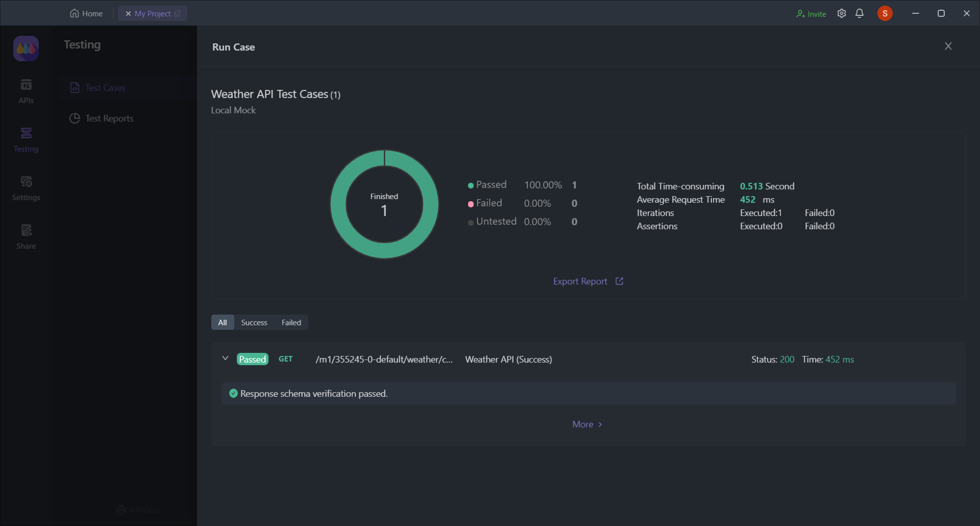Open Share in the sidebar

point(26,237)
